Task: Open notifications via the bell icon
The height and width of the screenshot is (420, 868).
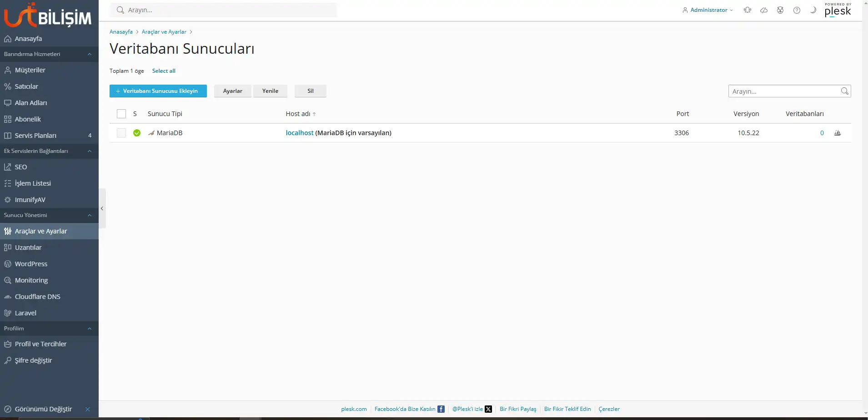Action: click(747, 10)
